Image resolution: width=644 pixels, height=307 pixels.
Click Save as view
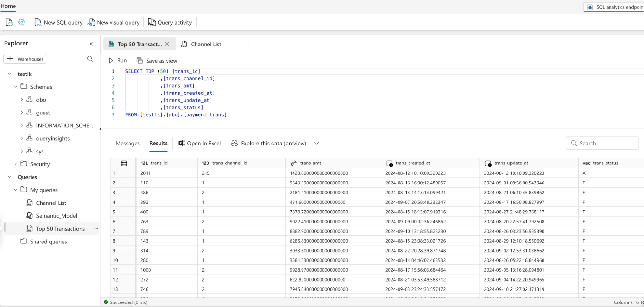click(157, 60)
